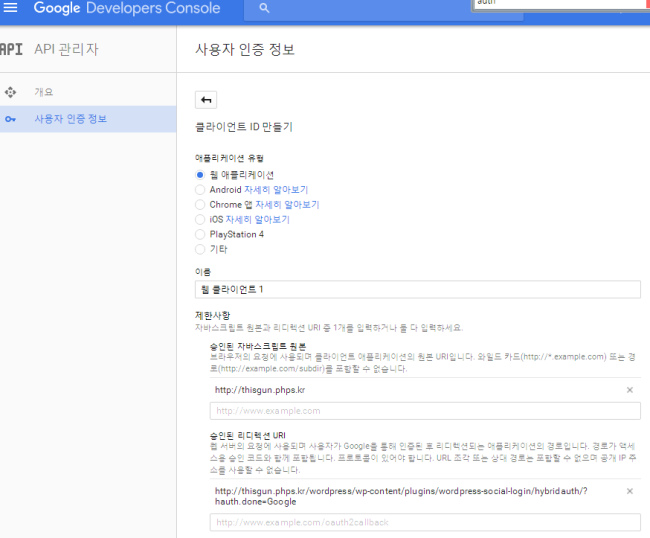
Task: Remove the http://thisgun.phps.kr origin entry
Action: (629, 390)
